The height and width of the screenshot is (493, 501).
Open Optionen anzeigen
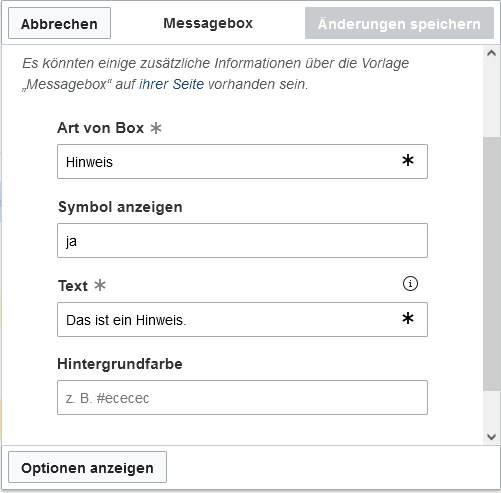pyautogui.click(x=87, y=467)
